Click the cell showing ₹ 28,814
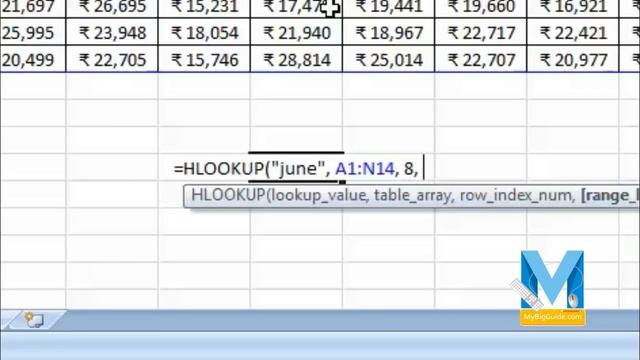The image size is (640, 360). [297, 59]
